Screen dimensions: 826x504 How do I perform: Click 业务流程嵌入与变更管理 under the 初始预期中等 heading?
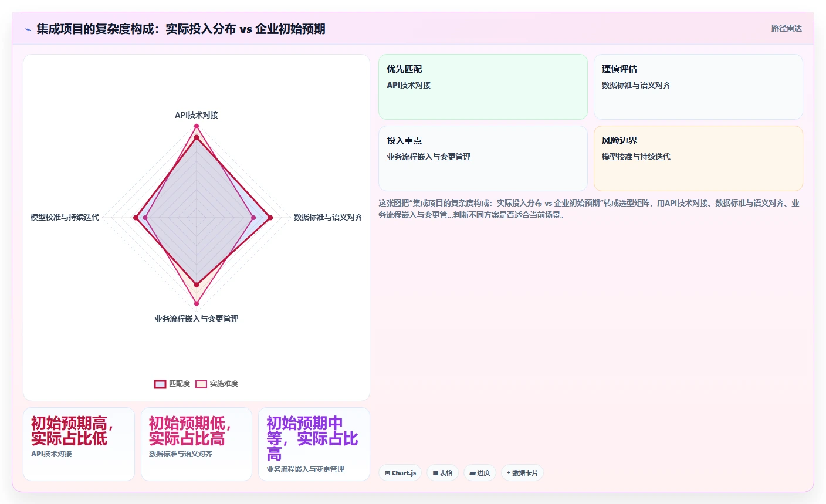tap(305, 469)
